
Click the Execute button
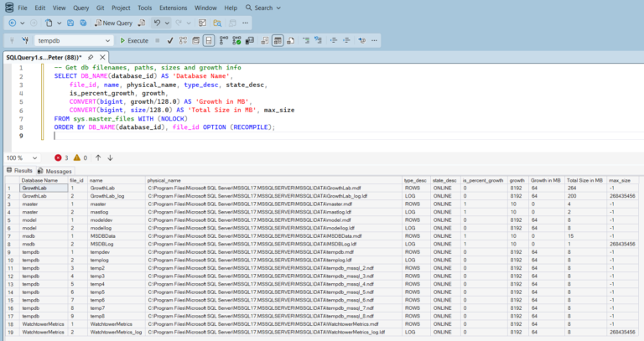134,40
